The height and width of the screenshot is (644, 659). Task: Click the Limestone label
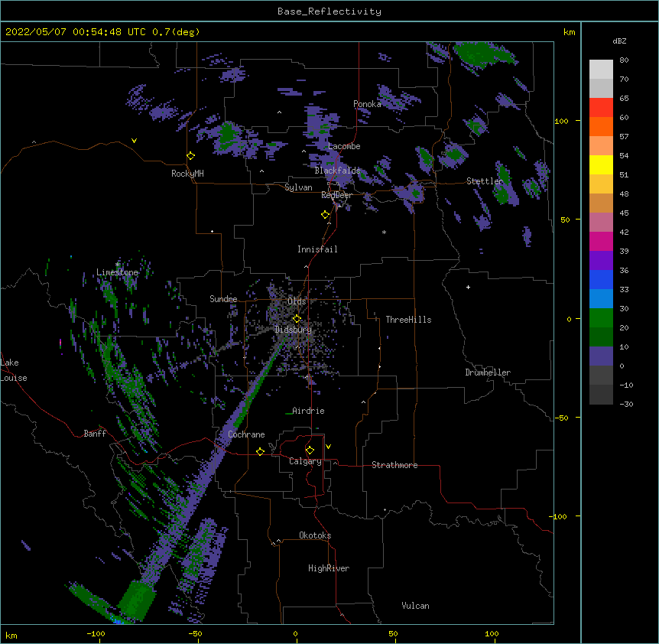coord(117,272)
